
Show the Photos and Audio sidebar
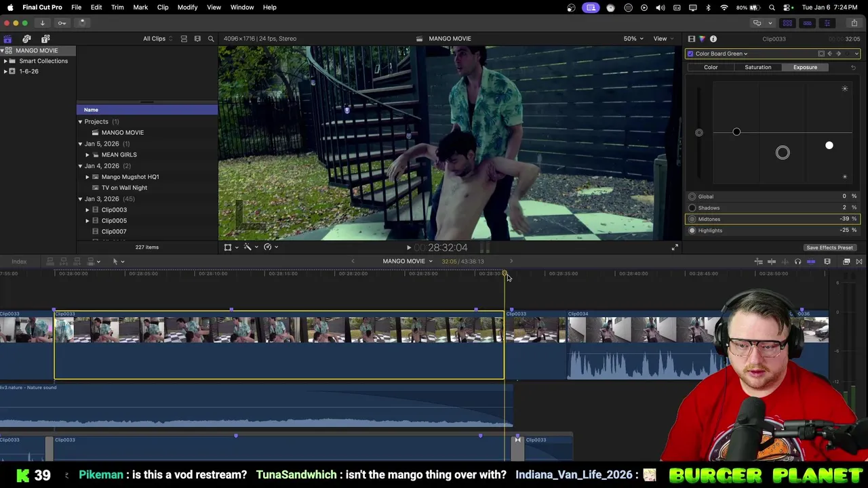[x=26, y=39]
